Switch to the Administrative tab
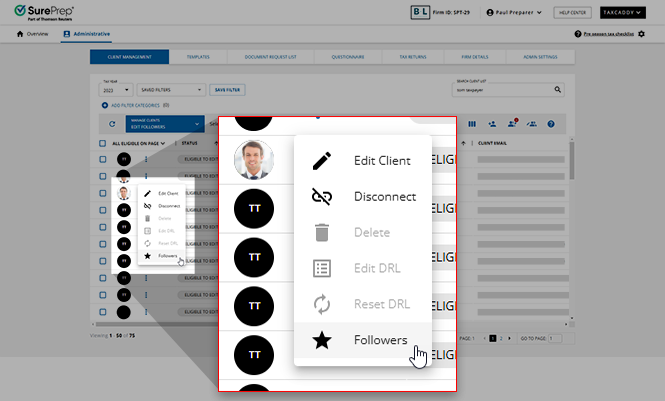Image resolution: width=665 pixels, height=401 pixels. click(87, 34)
